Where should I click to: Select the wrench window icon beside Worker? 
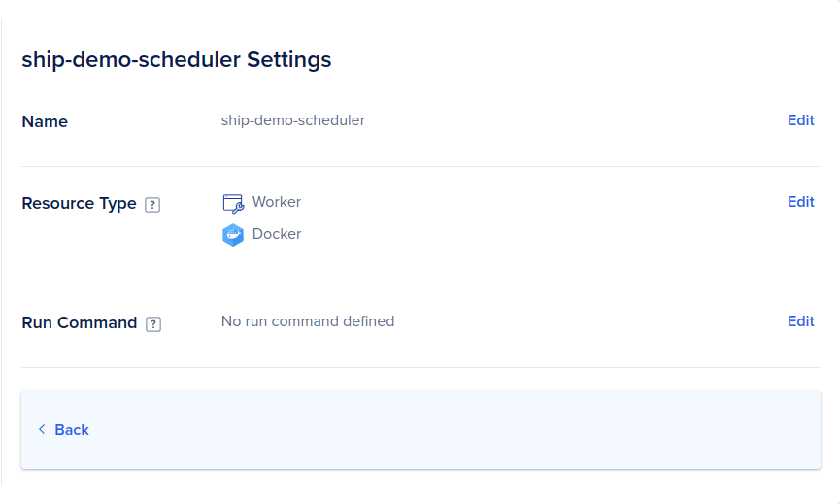[x=233, y=204]
